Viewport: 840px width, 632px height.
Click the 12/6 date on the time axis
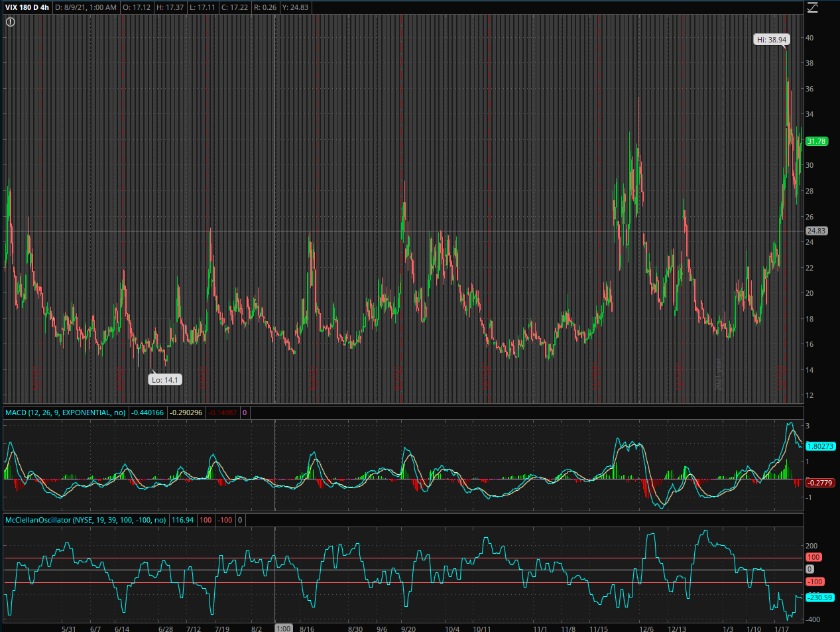[646, 629]
